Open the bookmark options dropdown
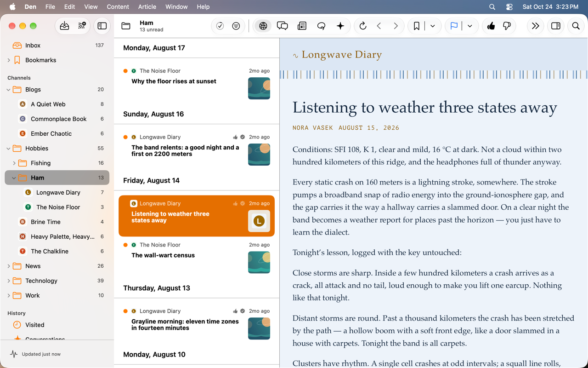588x368 pixels. pyautogui.click(x=433, y=26)
